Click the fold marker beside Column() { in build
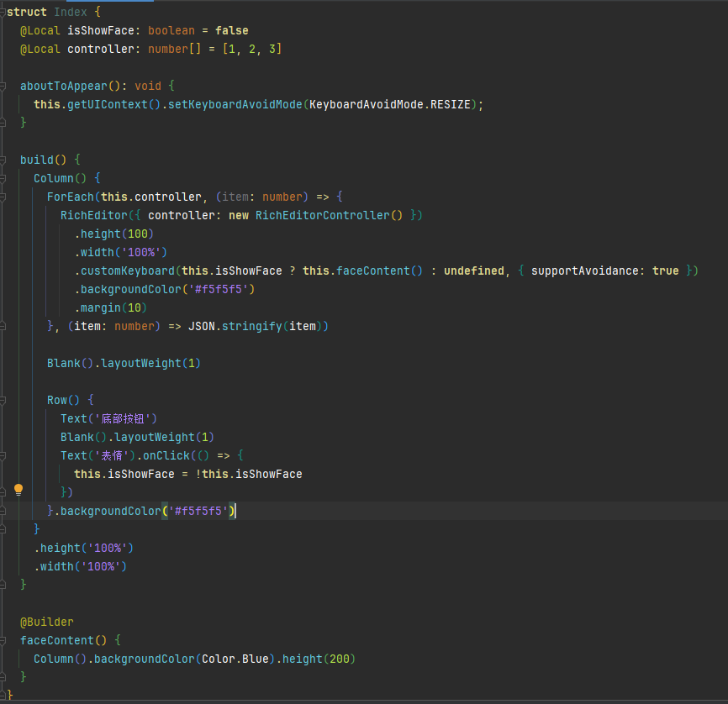Screen dimensions: 728x704 3,178
